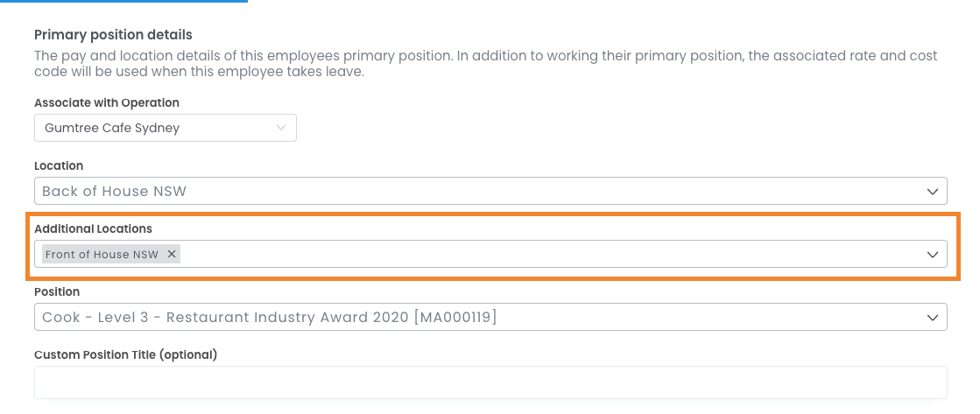Click the "Additional Locations" label text
The width and height of the screenshot is (980, 414).
coord(93,228)
